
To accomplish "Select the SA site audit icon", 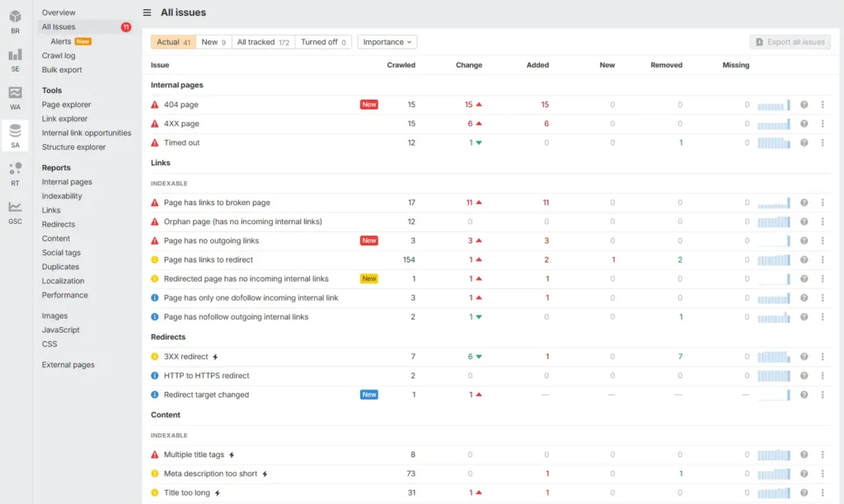I will point(15,136).
